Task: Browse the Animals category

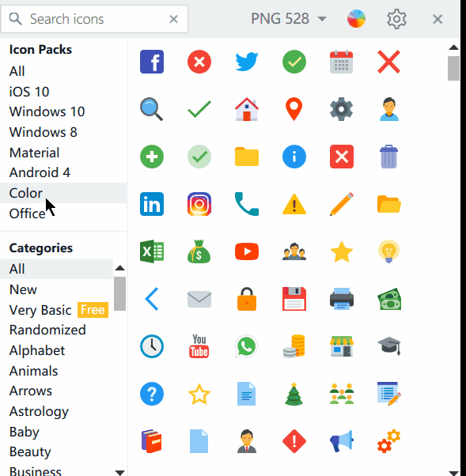Action: point(33,371)
